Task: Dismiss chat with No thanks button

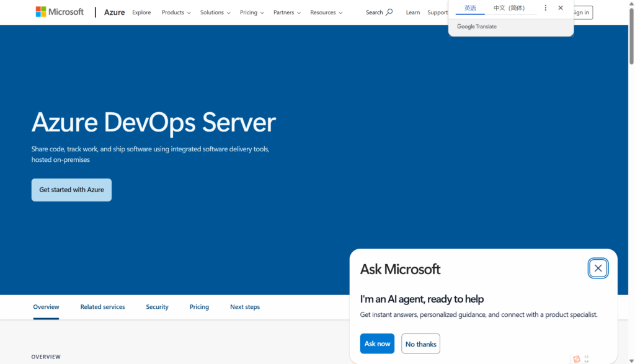Action: pyautogui.click(x=420, y=344)
